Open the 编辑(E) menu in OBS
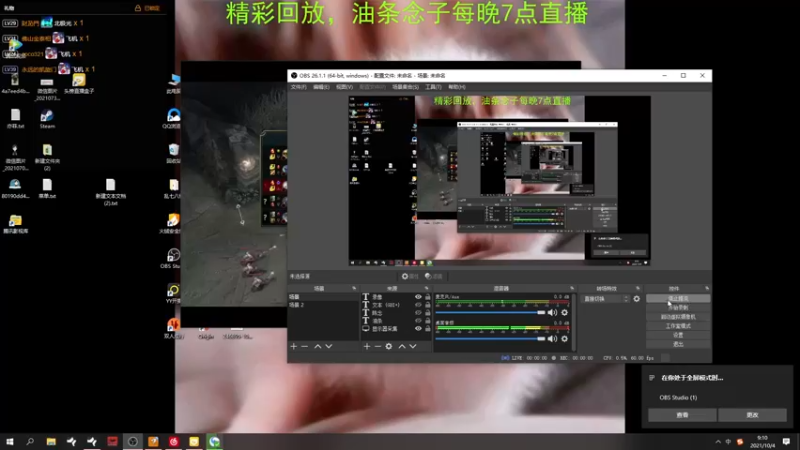 point(321,87)
